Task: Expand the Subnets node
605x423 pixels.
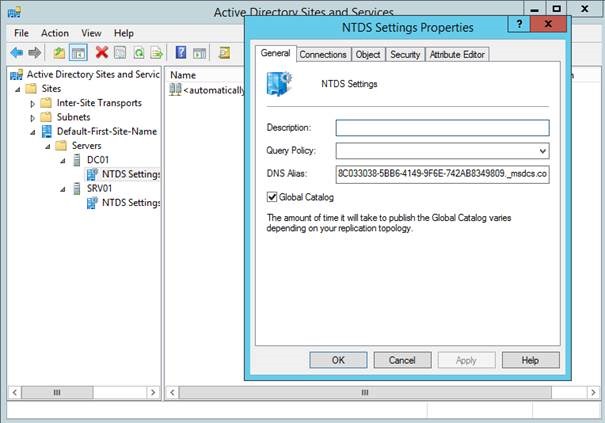Action: point(32,118)
